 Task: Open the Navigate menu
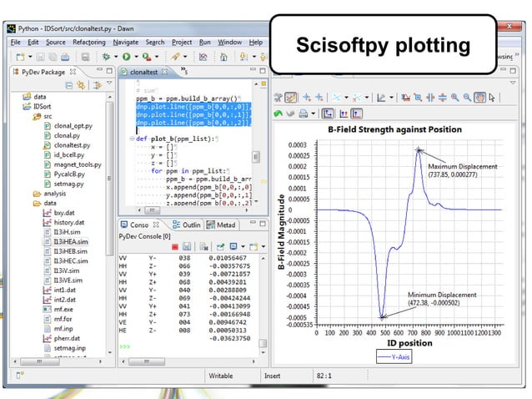(126, 42)
